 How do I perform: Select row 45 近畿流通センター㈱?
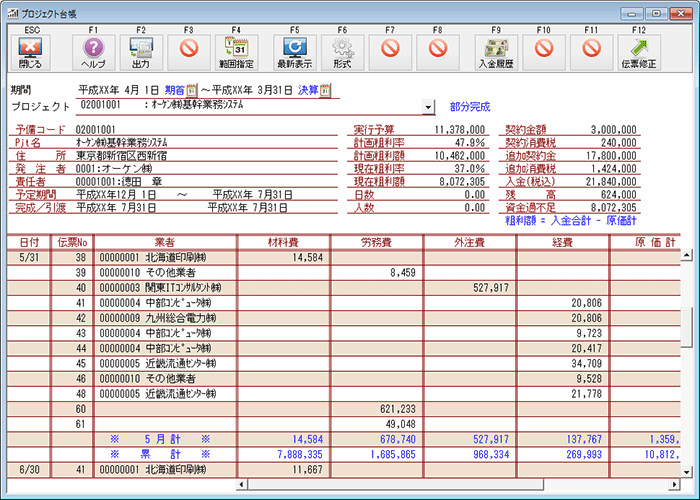[x=344, y=364]
